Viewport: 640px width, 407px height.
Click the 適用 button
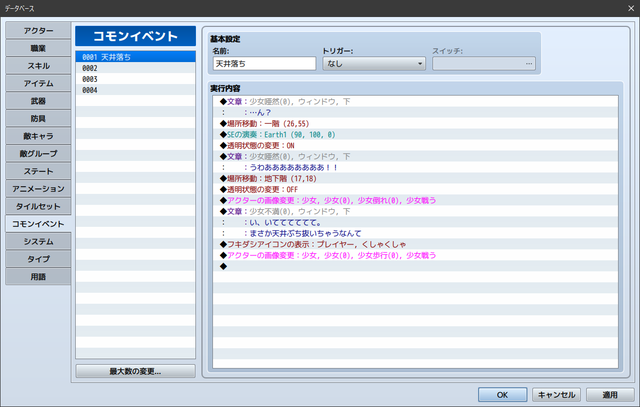pyautogui.click(x=610, y=395)
